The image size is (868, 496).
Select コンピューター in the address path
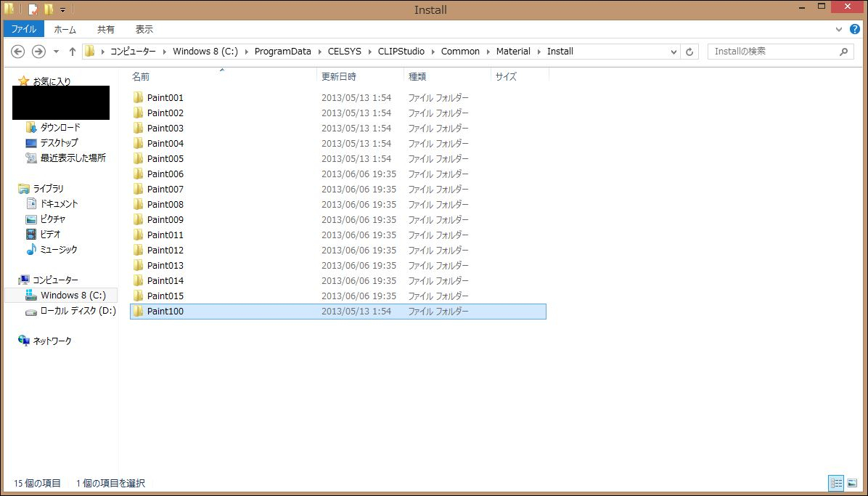[x=133, y=52]
